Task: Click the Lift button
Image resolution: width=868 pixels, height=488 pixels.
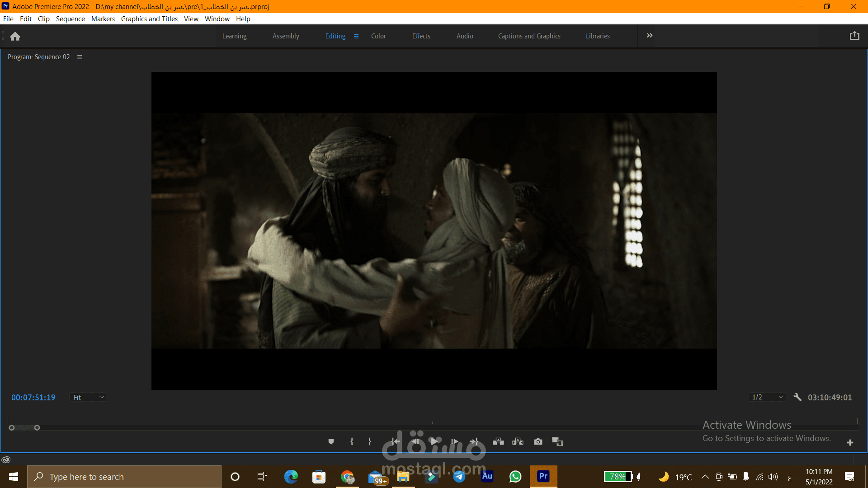Action: [498, 441]
